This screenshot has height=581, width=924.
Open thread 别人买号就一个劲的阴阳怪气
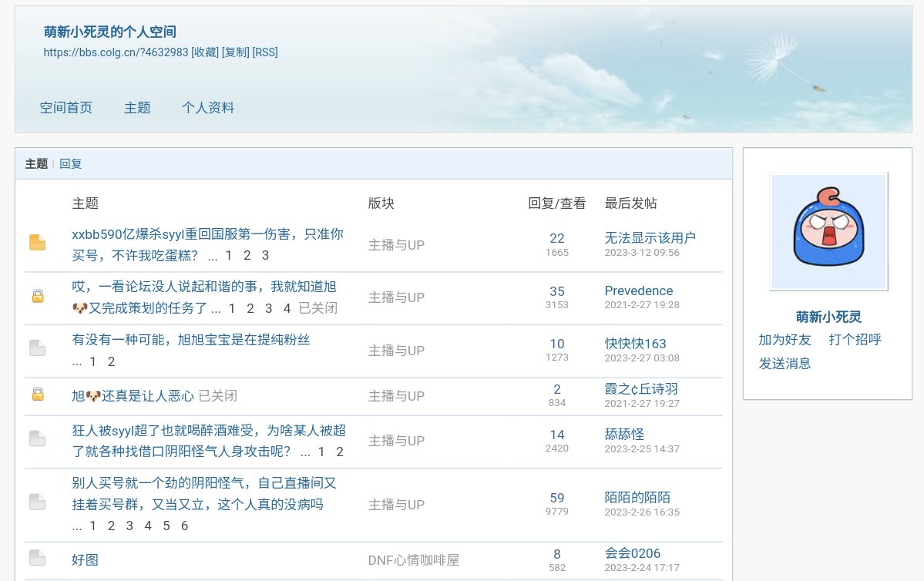204,494
